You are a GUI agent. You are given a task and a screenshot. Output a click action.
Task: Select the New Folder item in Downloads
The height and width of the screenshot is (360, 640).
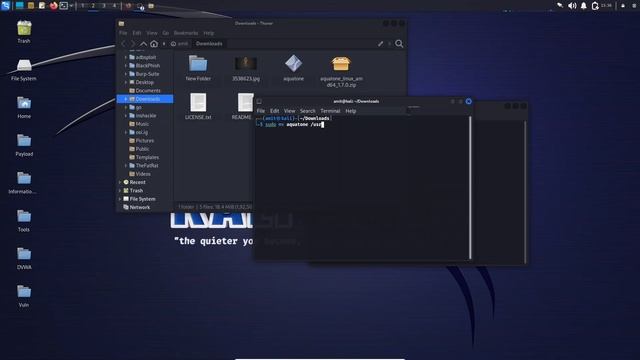[198, 68]
